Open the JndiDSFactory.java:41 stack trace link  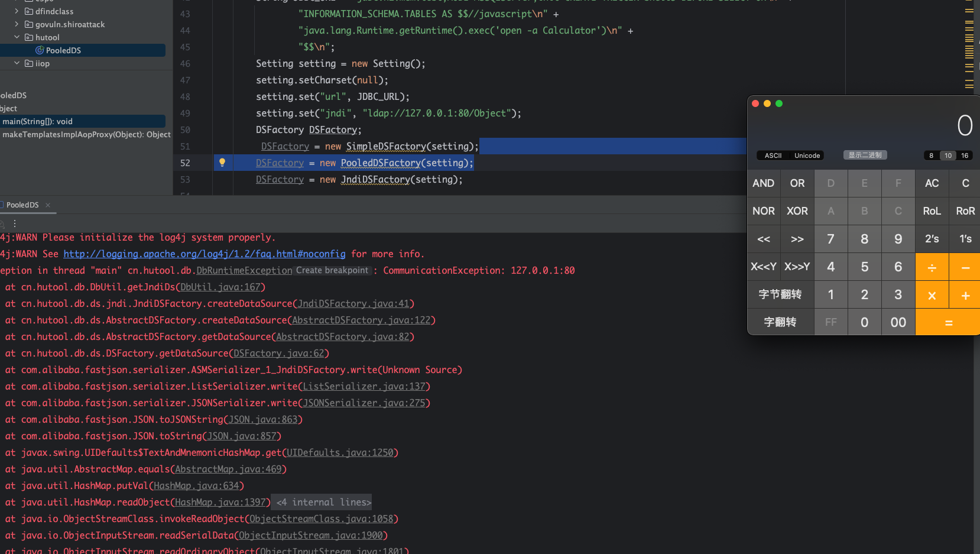pos(353,303)
